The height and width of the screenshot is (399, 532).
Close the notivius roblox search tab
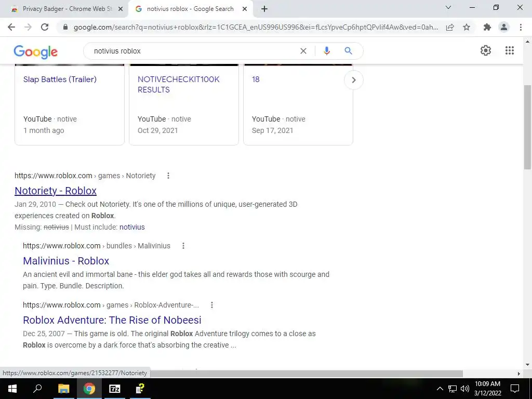(245, 9)
